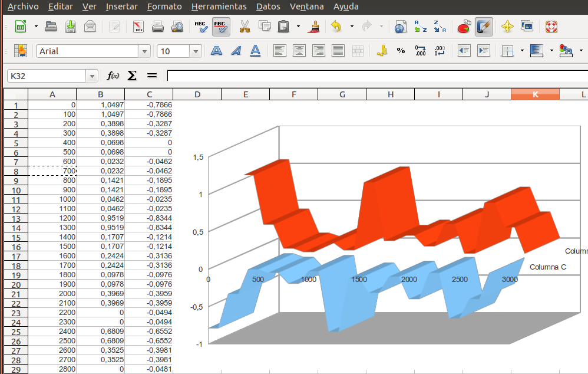Open the Ayuda menu

point(346,6)
